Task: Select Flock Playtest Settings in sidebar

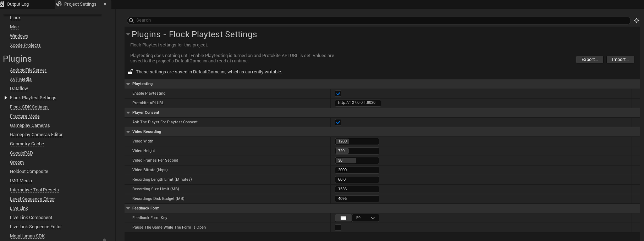Action: click(x=33, y=98)
